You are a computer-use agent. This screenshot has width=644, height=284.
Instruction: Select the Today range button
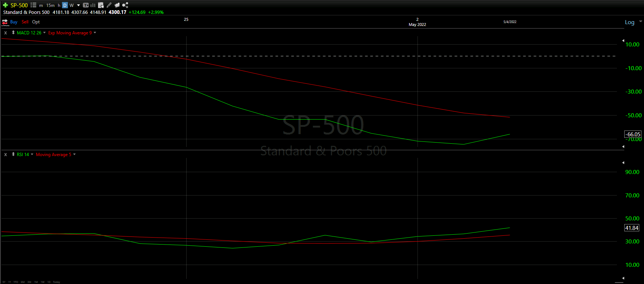[x=56, y=282]
